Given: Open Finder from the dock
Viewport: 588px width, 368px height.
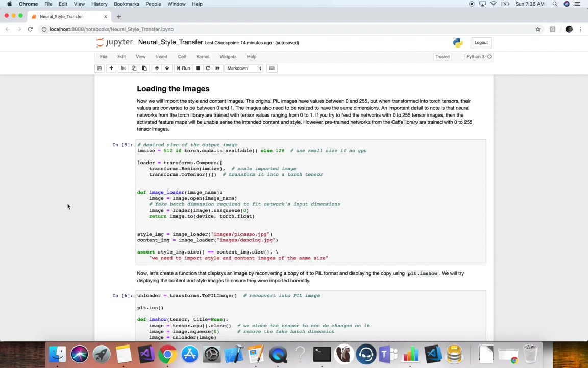Looking at the screenshot, I should pos(57,354).
